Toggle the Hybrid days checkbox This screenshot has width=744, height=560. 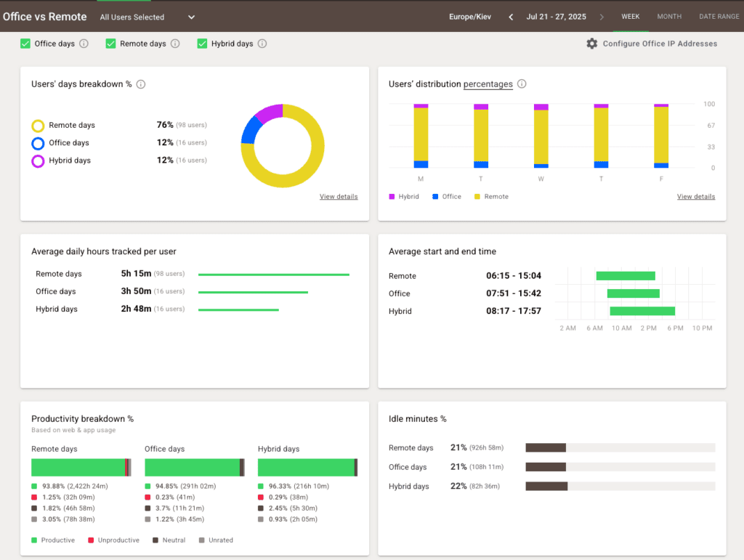point(202,44)
